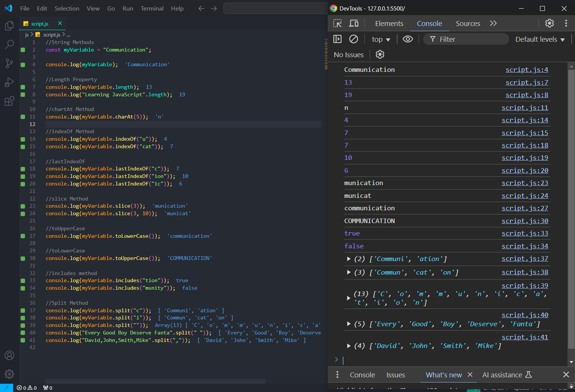Click the VS Code navigate forward arrow
575x392 pixels.
pyautogui.click(x=214, y=9)
